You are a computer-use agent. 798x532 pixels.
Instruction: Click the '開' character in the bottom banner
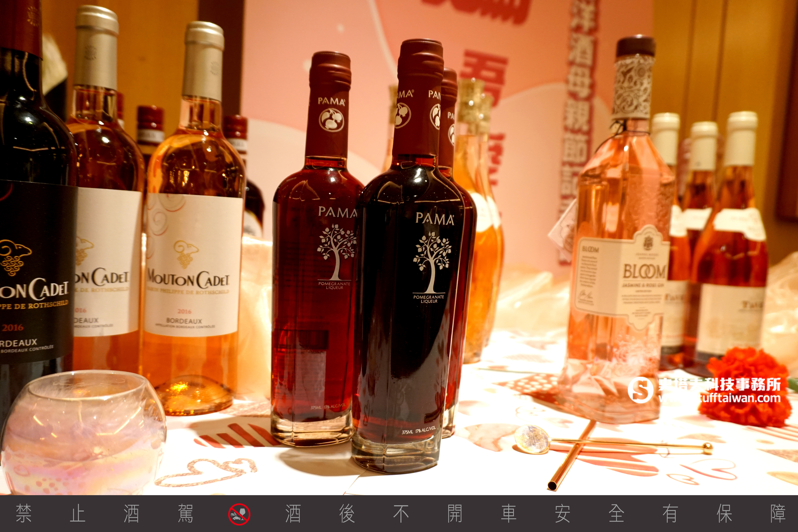click(455, 514)
